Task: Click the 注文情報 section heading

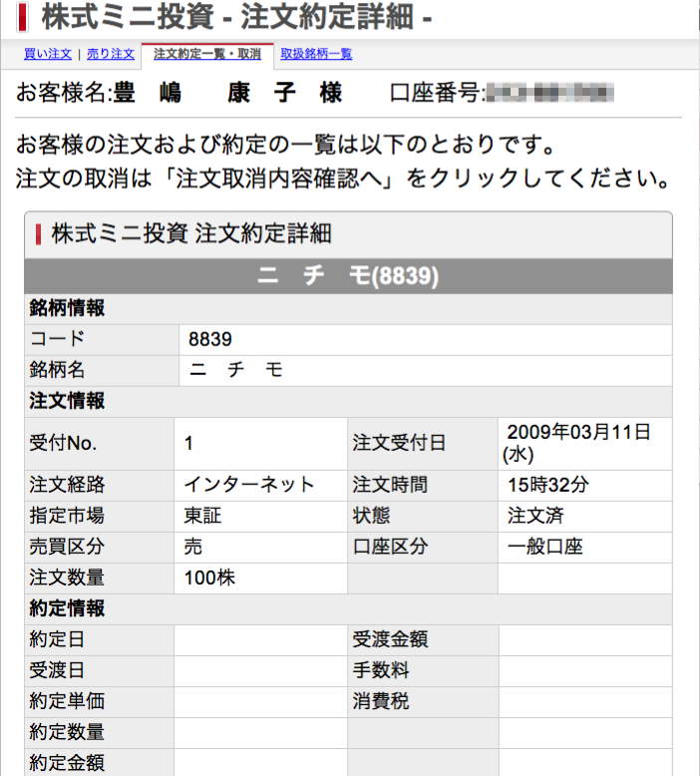Action: tap(67, 401)
